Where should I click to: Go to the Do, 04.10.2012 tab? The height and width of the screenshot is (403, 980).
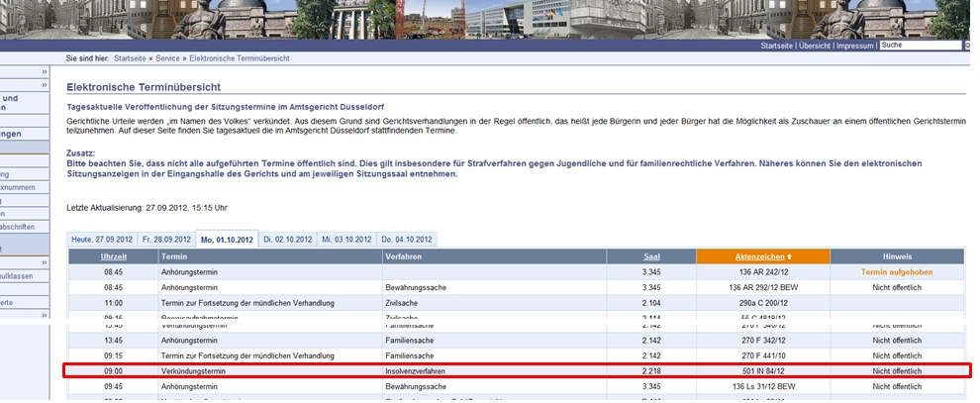coord(408,240)
